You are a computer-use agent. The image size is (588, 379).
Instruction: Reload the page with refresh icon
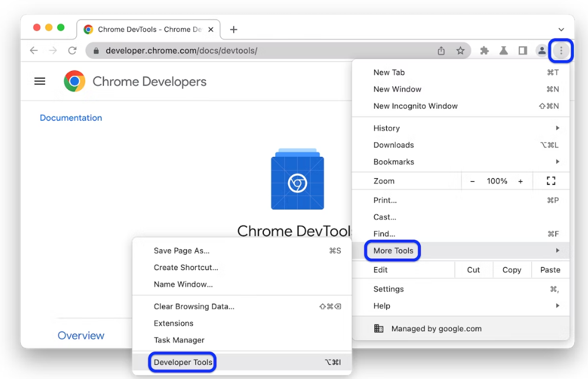click(x=72, y=50)
